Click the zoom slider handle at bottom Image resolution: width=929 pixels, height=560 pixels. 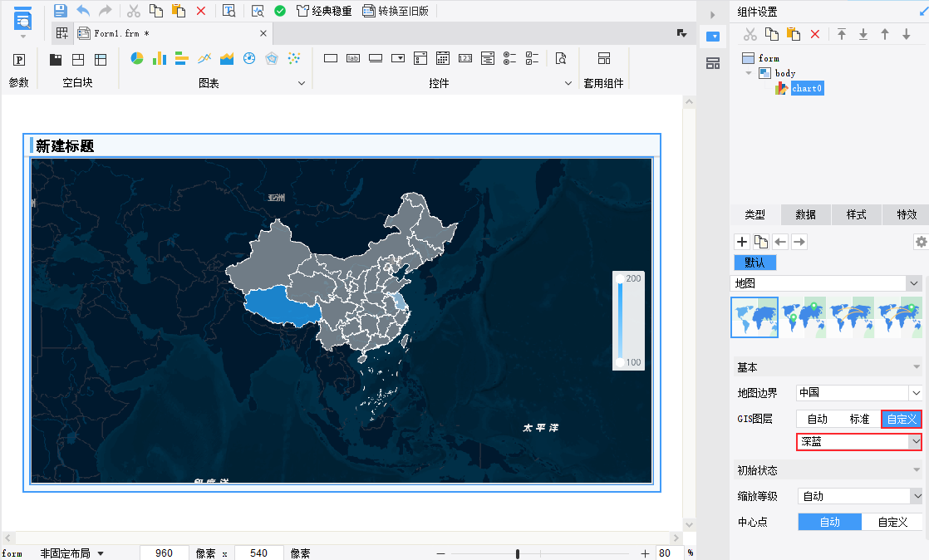point(518,553)
